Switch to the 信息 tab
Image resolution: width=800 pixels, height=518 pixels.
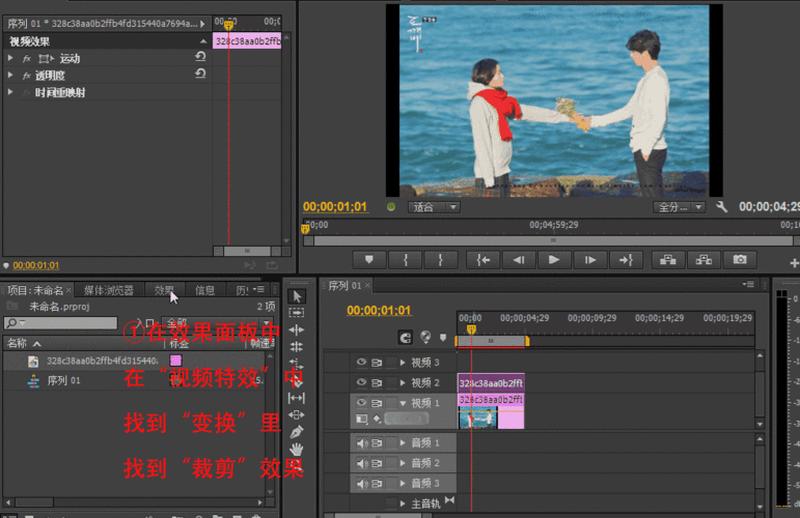(205, 290)
